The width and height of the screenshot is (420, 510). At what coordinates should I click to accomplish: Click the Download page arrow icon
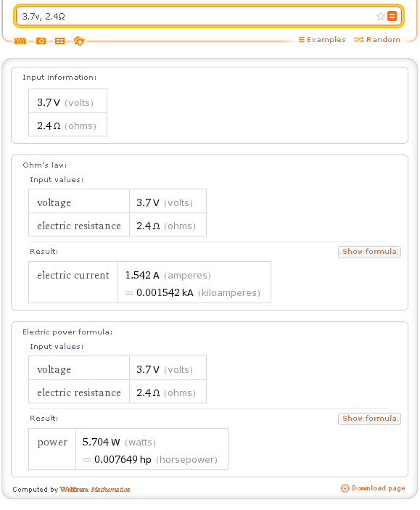coord(345,488)
